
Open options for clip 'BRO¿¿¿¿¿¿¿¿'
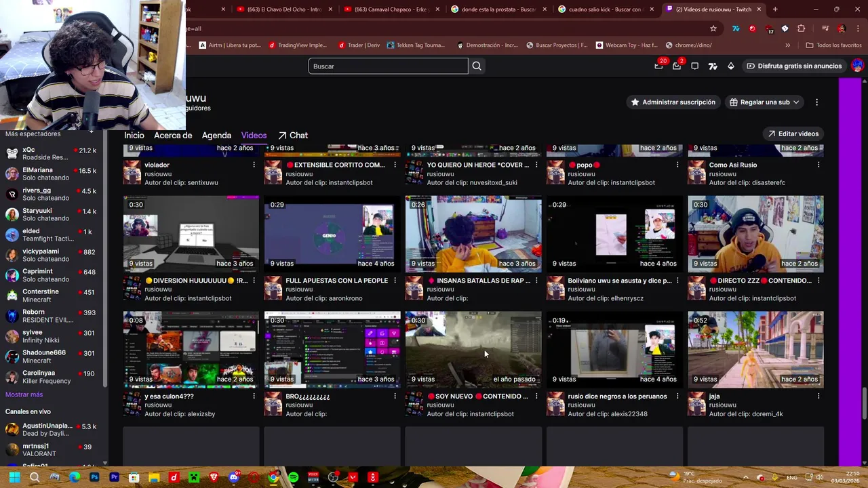[395, 396]
